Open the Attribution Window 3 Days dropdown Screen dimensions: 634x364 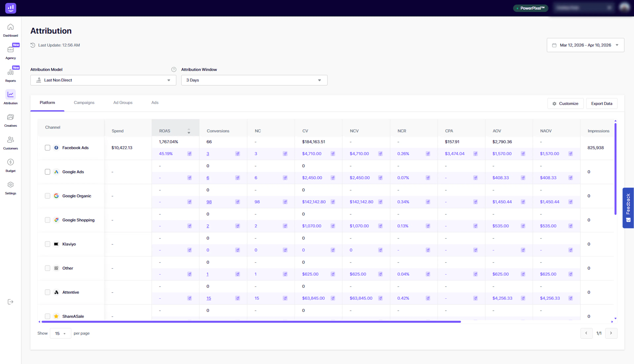coord(254,80)
